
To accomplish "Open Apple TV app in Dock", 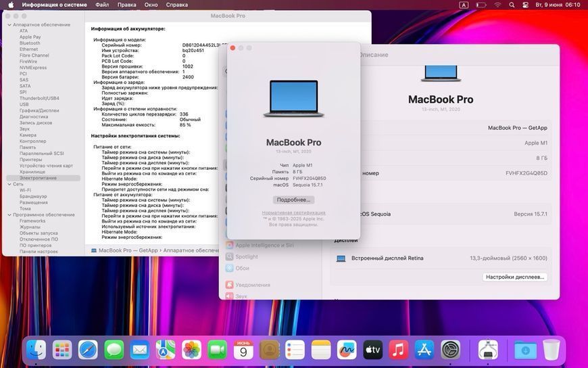I will click(x=373, y=350).
